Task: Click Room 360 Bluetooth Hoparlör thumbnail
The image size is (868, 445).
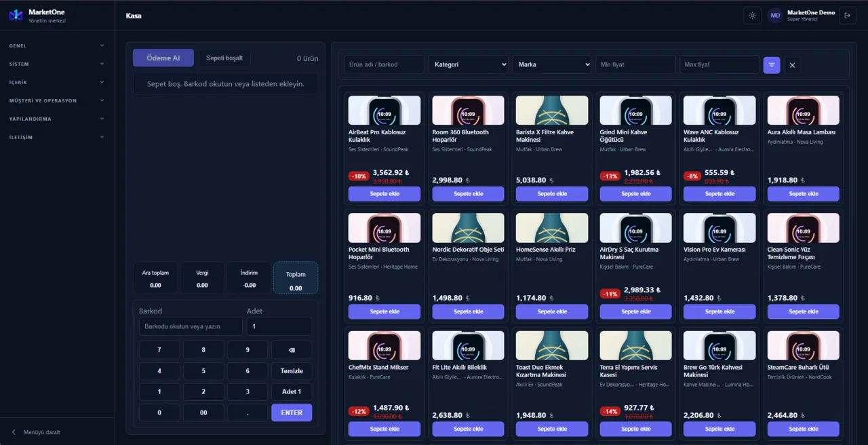Action: click(x=469, y=110)
